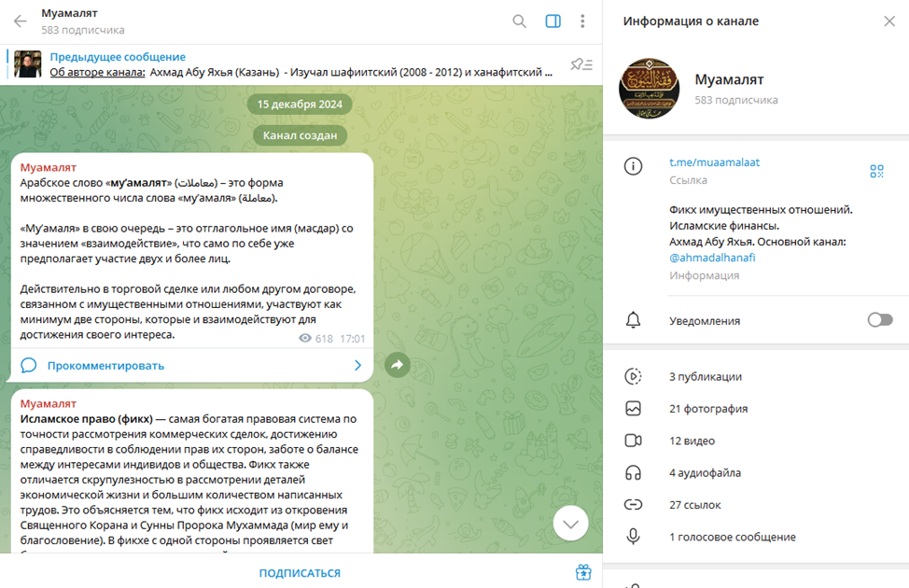This screenshot has width=909, height=588.
Task: Toggle the Уведомления notifications switch
Action: [x=880, y=320]
